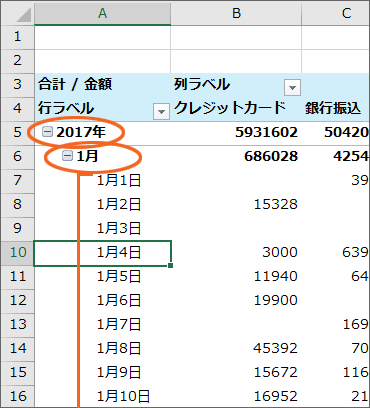Viewport: 370px width, 408px height.
Task: Select row 3 header
Action: pyautogui.click(x=17, y=85)
